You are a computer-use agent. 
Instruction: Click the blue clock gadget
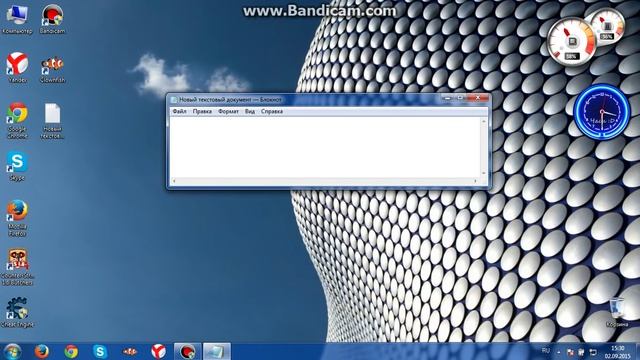click(602, 111)
